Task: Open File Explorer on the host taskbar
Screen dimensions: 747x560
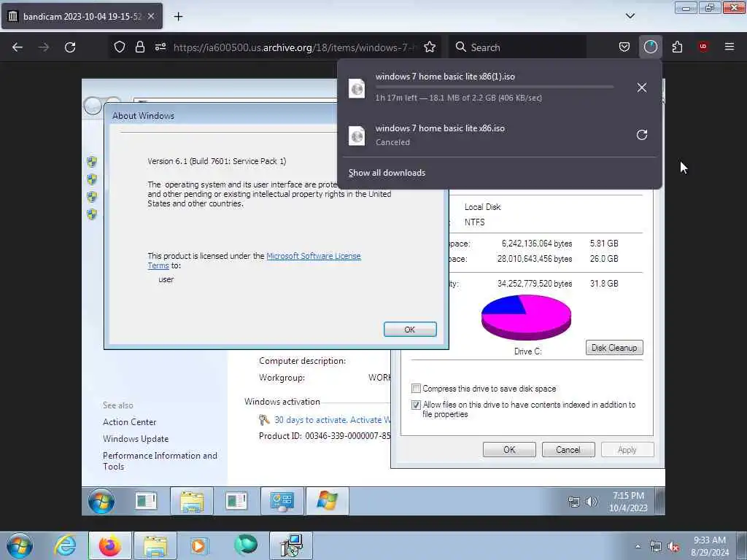Action: pyautogui.click(x=155, y=545)
